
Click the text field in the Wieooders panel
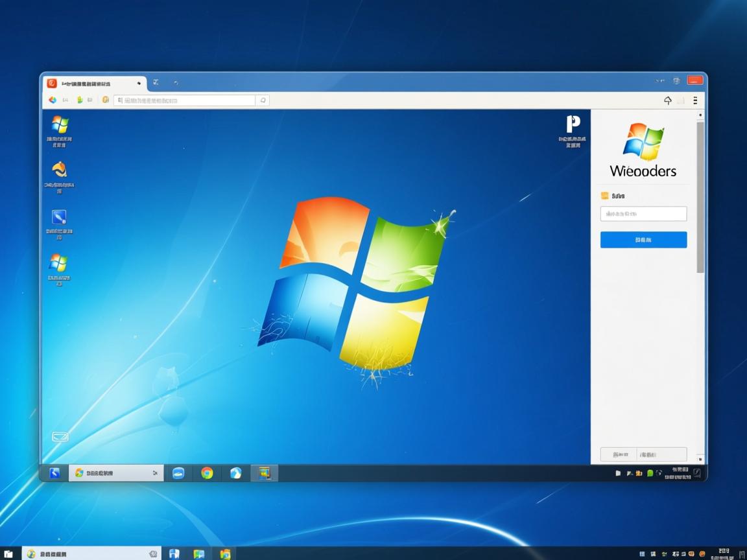tap(643, 214)
